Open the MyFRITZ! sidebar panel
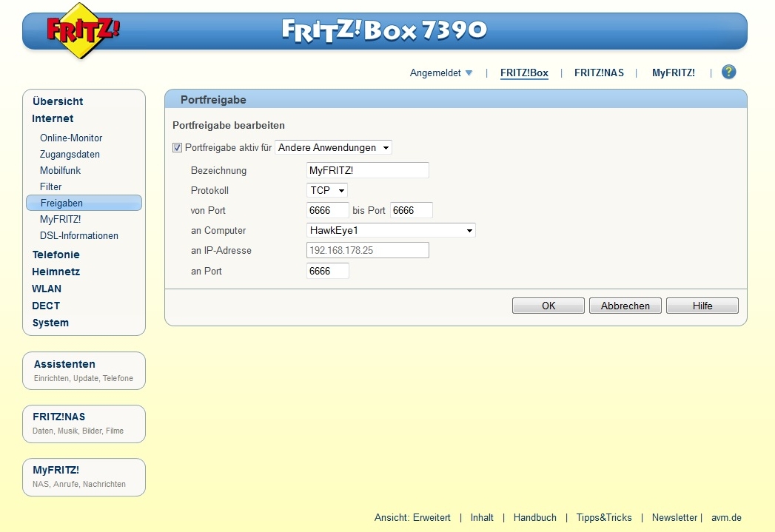Image resolution: width=775 pixels, height=532 pixels. point(84,477)
